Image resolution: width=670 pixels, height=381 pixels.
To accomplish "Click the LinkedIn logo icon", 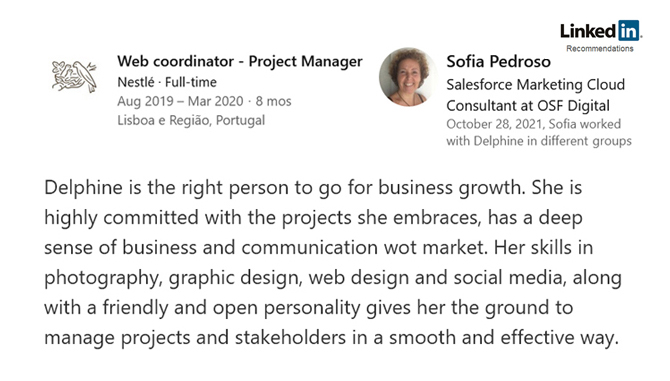I will click(x=601, y=31).
